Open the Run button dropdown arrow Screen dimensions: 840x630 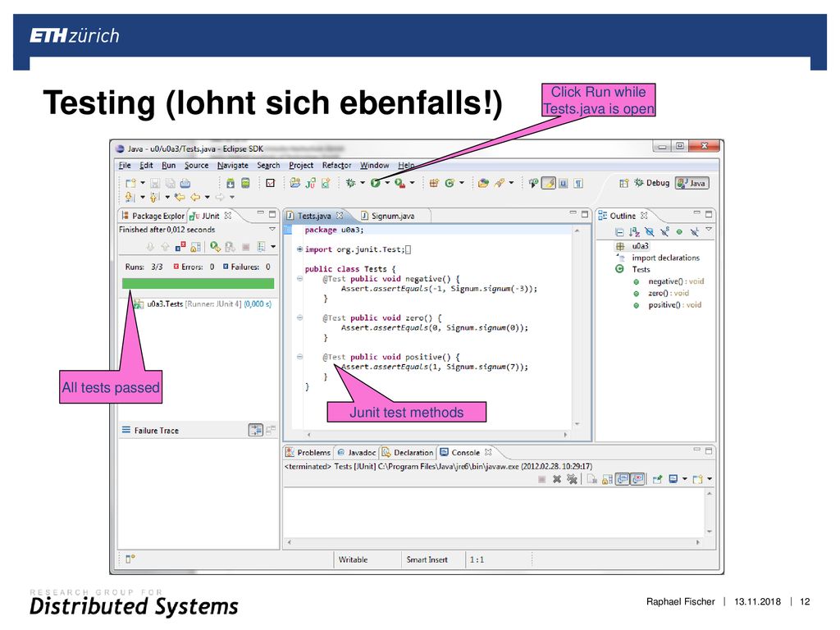(387, 183)
